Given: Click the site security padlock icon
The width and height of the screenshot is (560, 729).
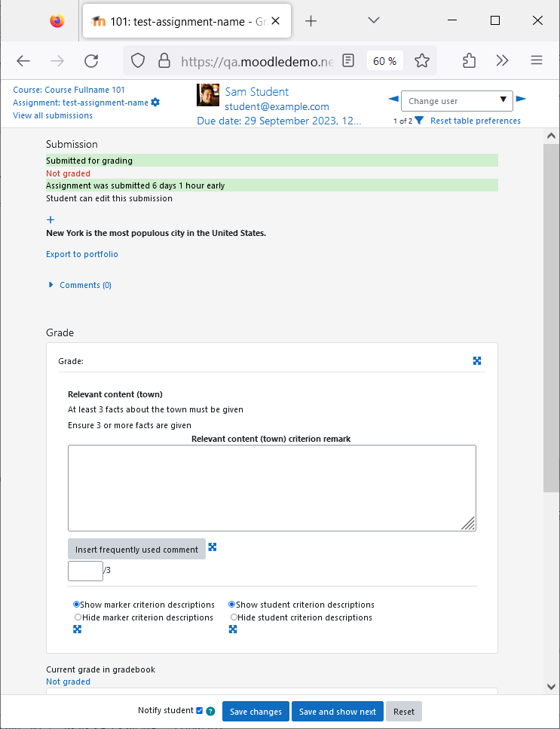Looking at the screenshot, I should [164, 60].
